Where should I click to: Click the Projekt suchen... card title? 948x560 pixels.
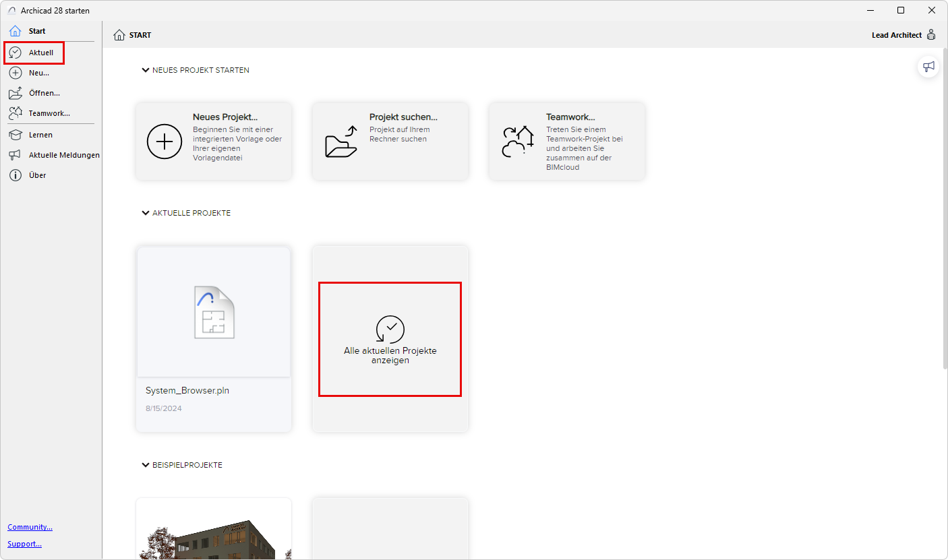403,117
